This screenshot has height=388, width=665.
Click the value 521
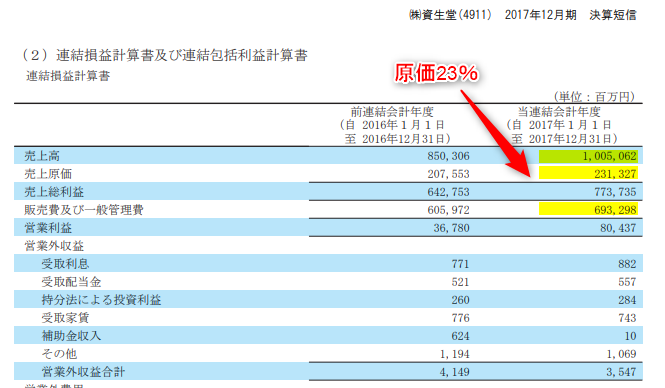click(x=460, y=282)
